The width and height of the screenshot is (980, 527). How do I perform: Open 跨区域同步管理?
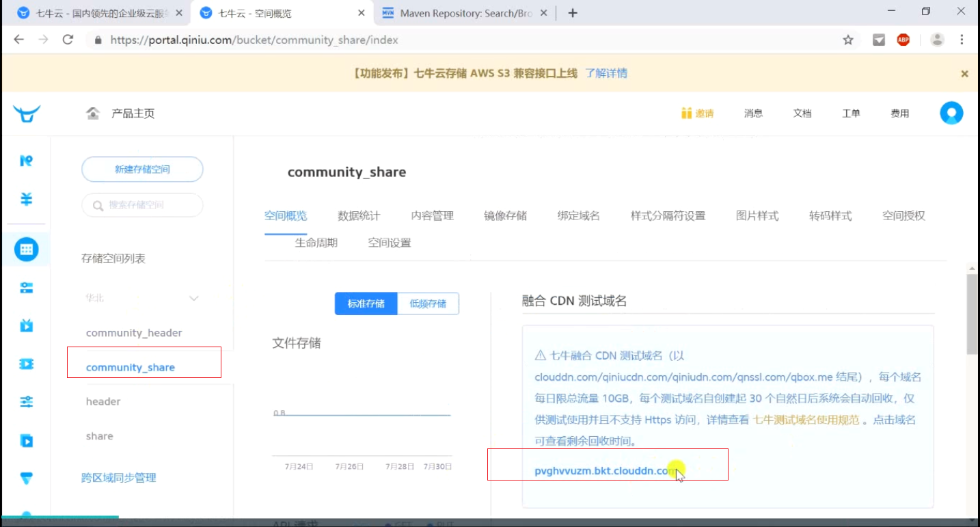click(119, 478)
